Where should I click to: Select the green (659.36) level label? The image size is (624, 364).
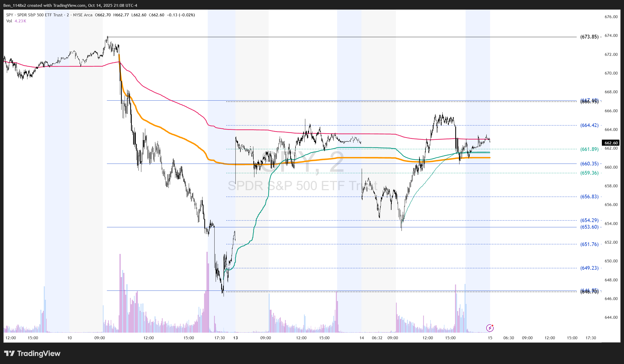pyautogui.click(x=589, y=173)
